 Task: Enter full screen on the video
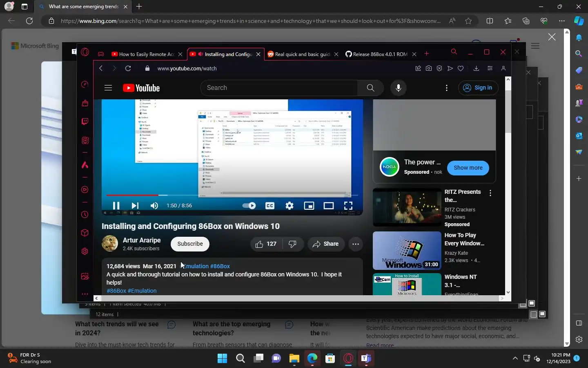[x=348, y=206]
